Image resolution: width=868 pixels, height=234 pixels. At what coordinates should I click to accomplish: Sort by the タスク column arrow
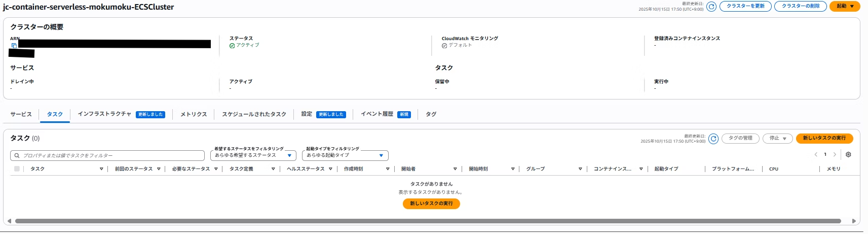tap(101, 169)
